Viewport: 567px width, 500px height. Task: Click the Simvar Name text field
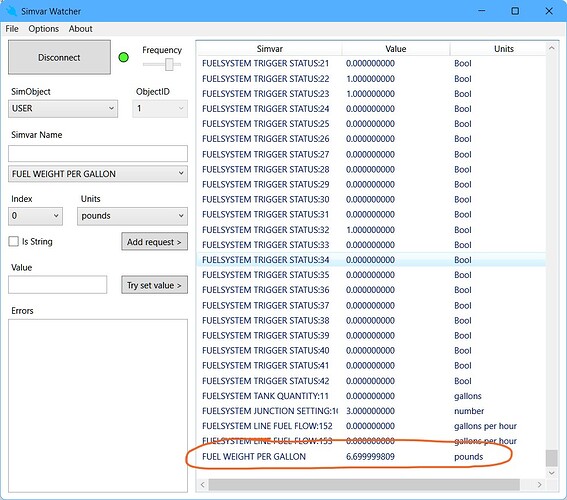[x=98, y=153]
